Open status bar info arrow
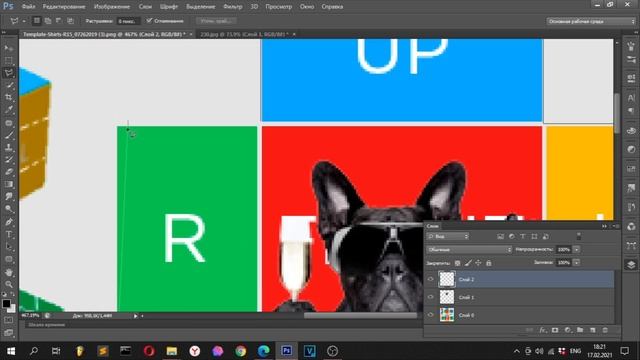Image resolution: width=640 pixels, height=360 pixels. (136, 316)
